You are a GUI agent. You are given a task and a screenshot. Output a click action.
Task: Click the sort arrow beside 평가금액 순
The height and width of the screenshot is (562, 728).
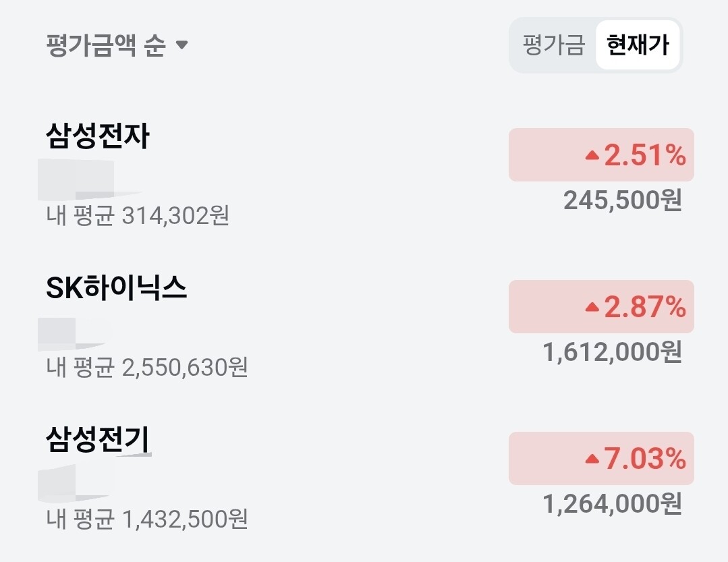(x=182, y=45)
